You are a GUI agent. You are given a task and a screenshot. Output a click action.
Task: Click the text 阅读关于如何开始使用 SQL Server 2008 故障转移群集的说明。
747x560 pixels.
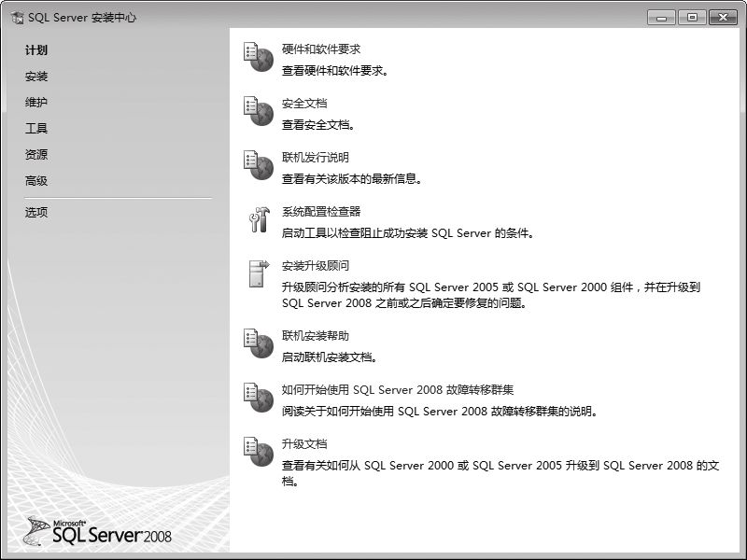pos(440,412)
